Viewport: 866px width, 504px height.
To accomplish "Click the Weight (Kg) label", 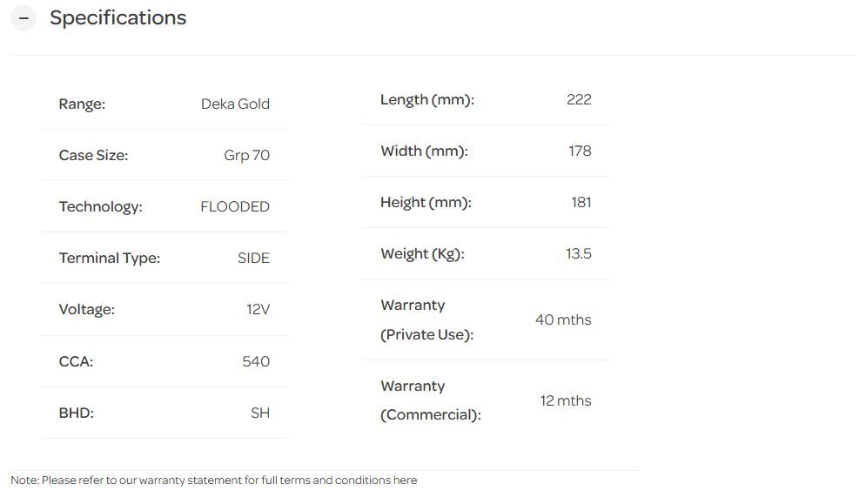I will (x=422, y=253).
